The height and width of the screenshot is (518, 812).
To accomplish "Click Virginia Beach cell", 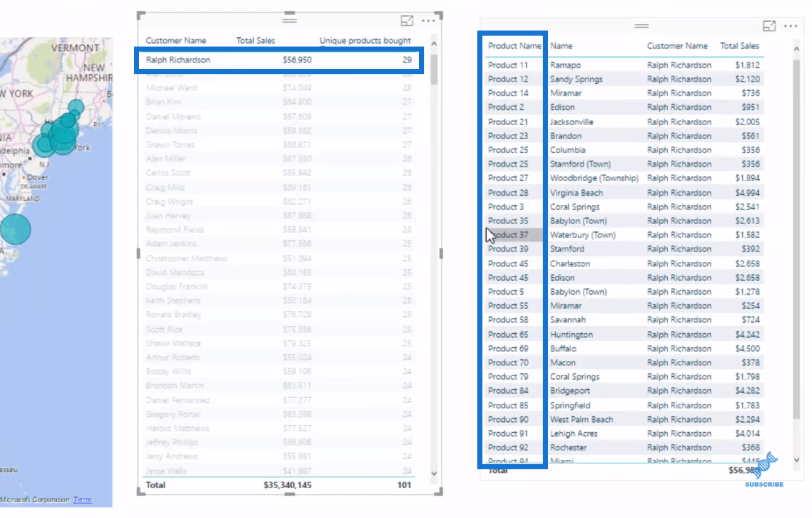I will 576,193.
